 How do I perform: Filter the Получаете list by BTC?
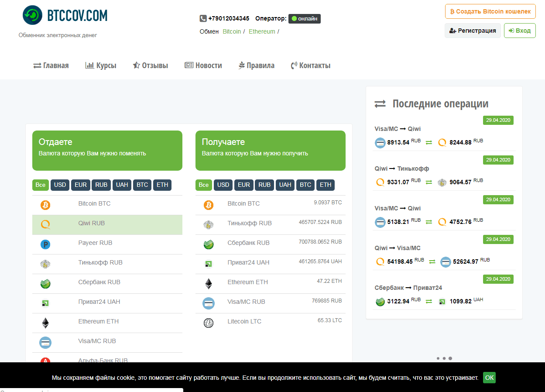[305, 185]
